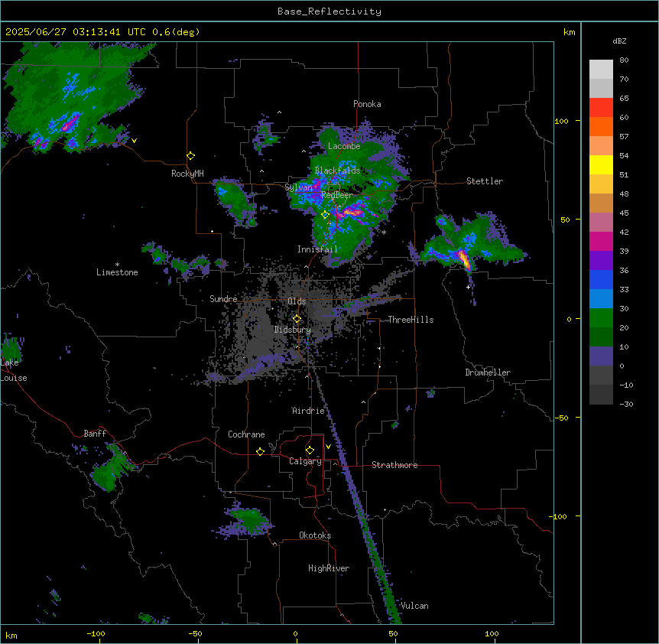Click the yellow V marker northeast of Calgary
659x644 pixels.
click(328, 447)
